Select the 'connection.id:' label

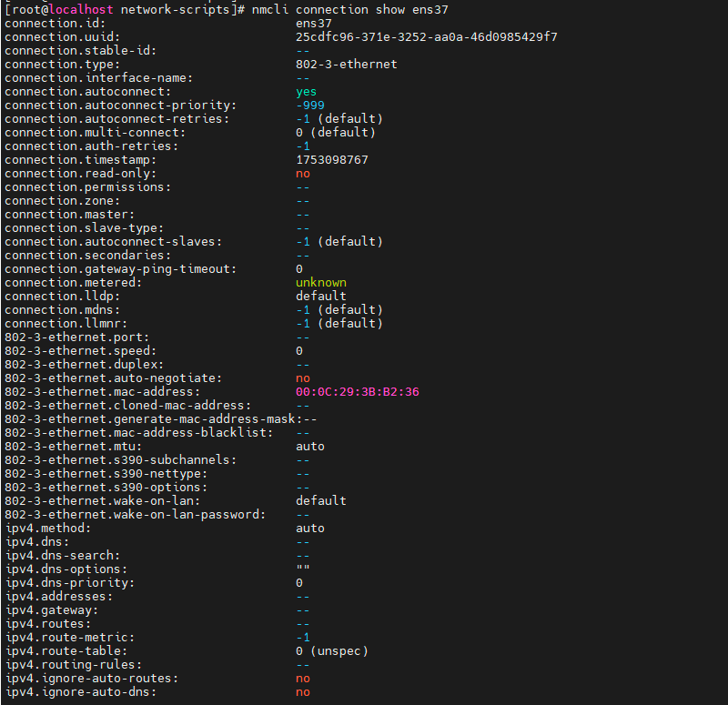click(x=56, y=24)
